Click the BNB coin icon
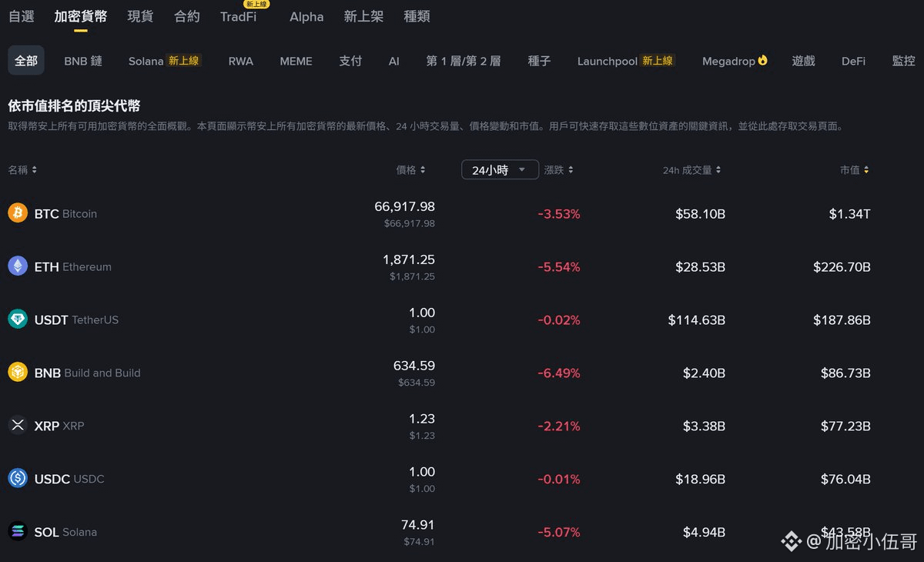The image size is (924, 562). (18, 373)
